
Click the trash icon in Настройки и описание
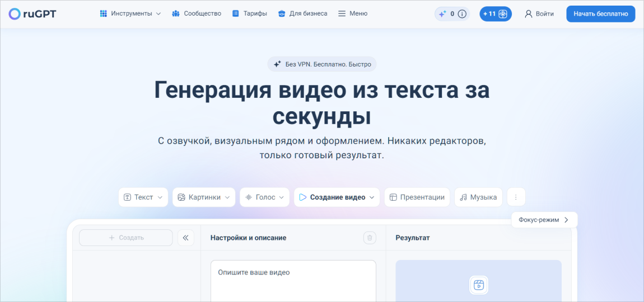(370, 238)
